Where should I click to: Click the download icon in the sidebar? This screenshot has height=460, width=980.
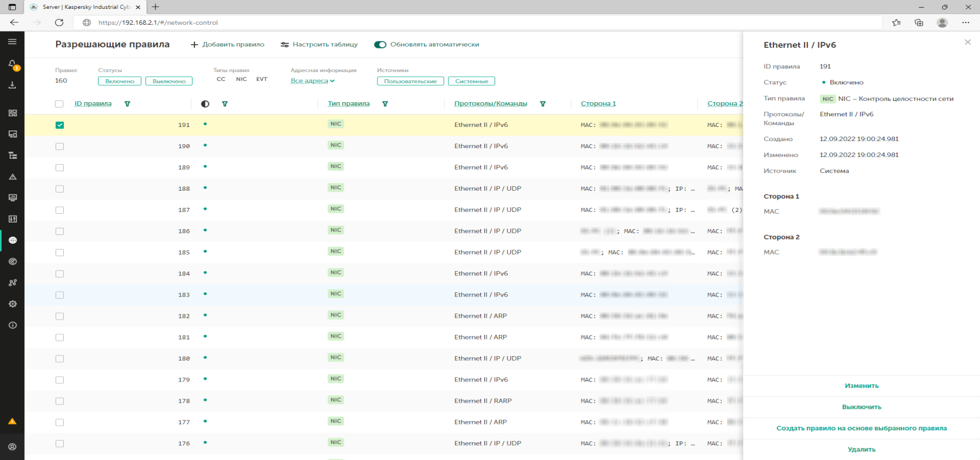pos(12,85)
